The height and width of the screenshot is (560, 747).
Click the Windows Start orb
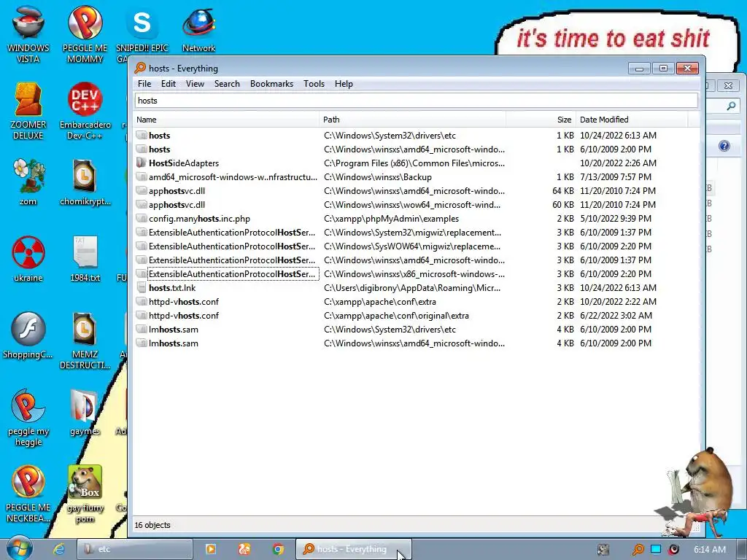(20, 548)
